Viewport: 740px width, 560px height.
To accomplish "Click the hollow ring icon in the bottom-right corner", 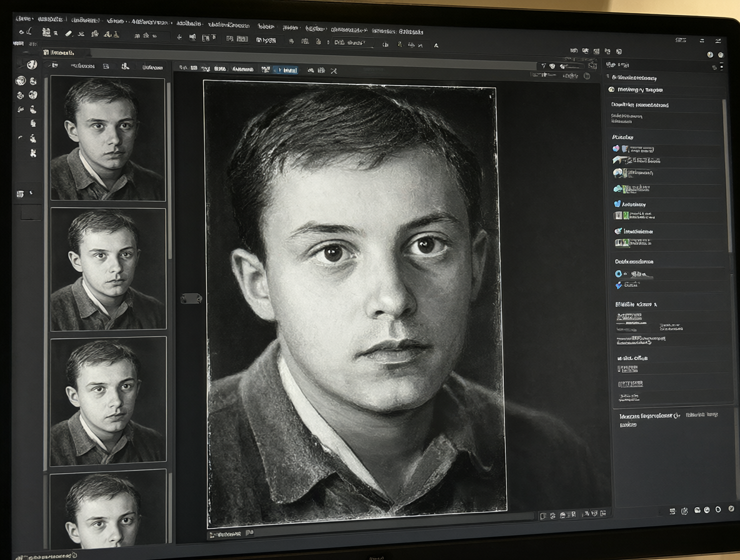I will tap(718, 509).
